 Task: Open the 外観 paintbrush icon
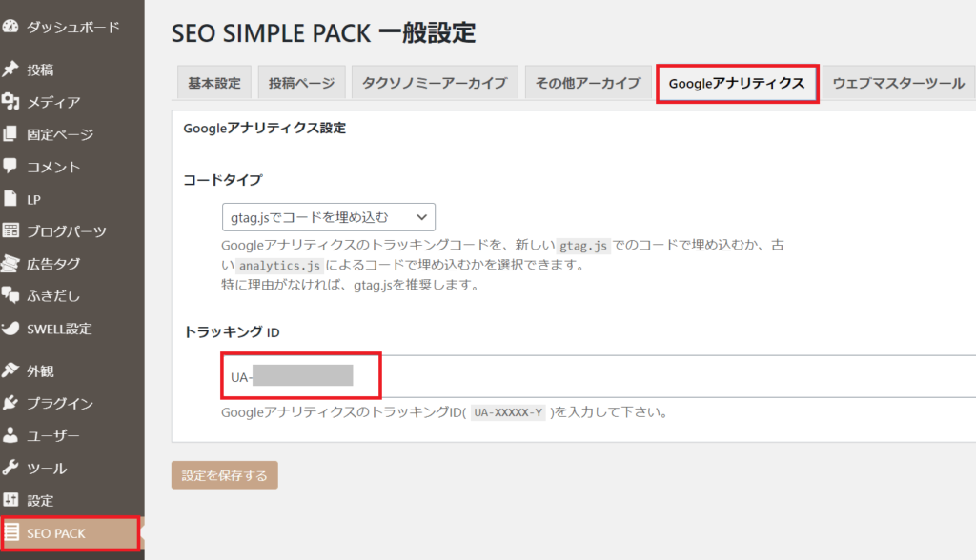click(10, 370)
